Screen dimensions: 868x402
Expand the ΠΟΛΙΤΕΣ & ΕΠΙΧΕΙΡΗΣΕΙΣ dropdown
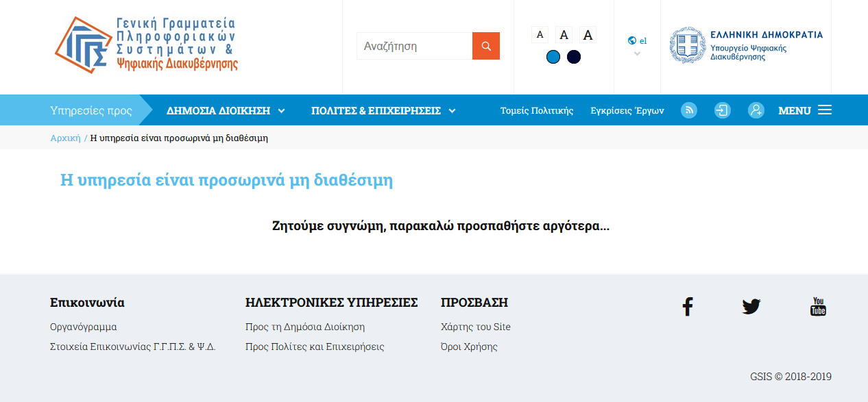click(x=383, y=111)
